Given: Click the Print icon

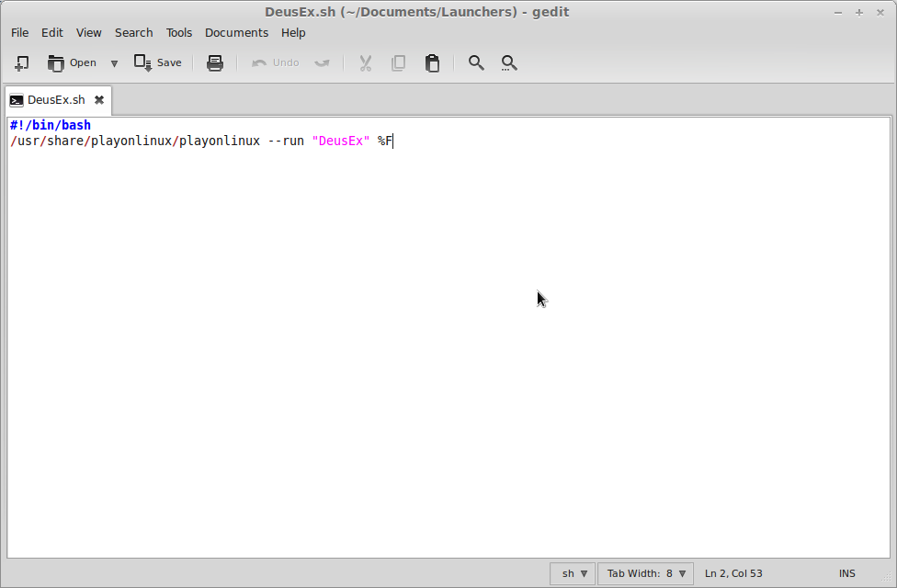Looking at the screenshot, I should click(215, 62).
